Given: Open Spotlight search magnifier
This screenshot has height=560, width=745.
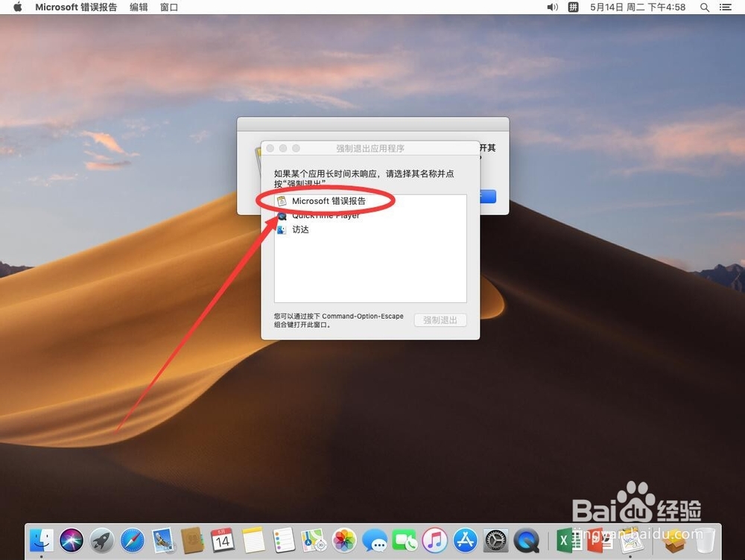Looking at the screenshot, I should 705,7.
